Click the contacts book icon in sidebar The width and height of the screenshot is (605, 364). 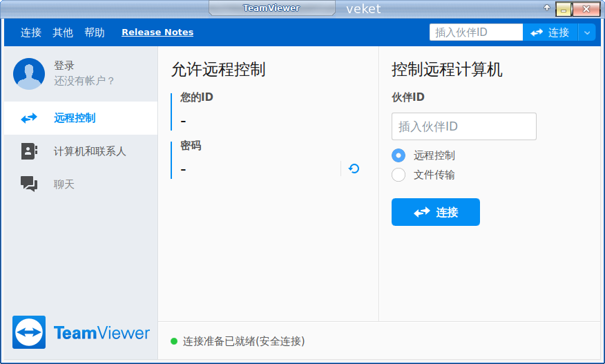[29, 151]
